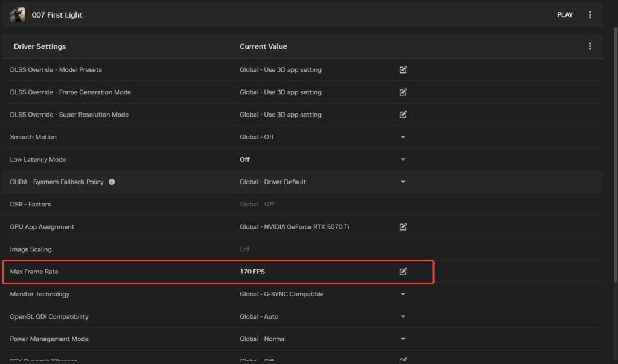Click the 'Smooth Motion' label
This screenshot has width=618, height=364.
33,137
